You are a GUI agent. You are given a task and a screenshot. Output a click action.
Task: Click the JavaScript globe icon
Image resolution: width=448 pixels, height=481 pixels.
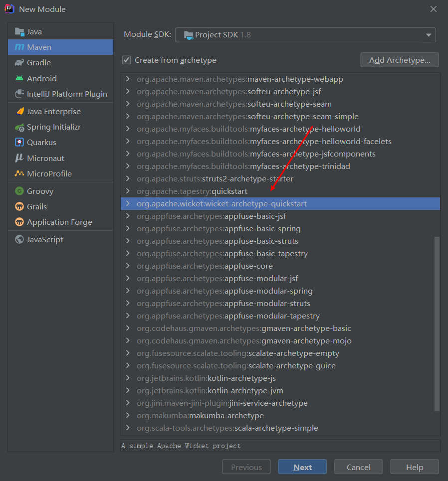(19, 239)
